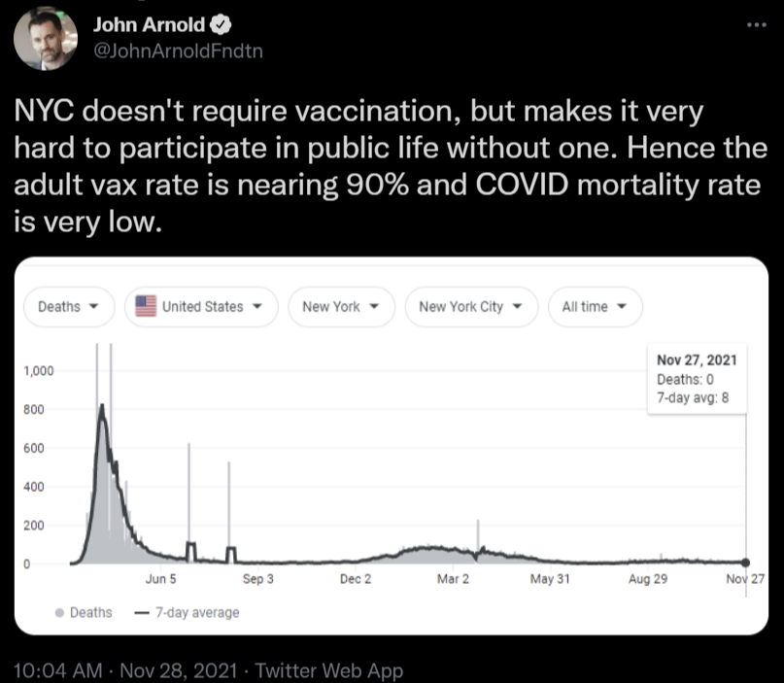Open the three-dot more options menu
784x683 pixels.
pyautogui.click(x=757, y=24)
